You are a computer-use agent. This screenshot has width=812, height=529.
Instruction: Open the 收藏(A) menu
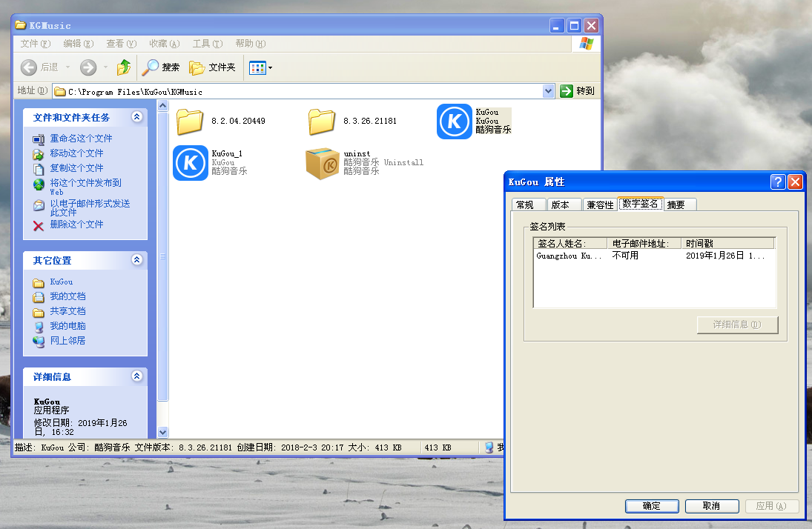(164, 44)
